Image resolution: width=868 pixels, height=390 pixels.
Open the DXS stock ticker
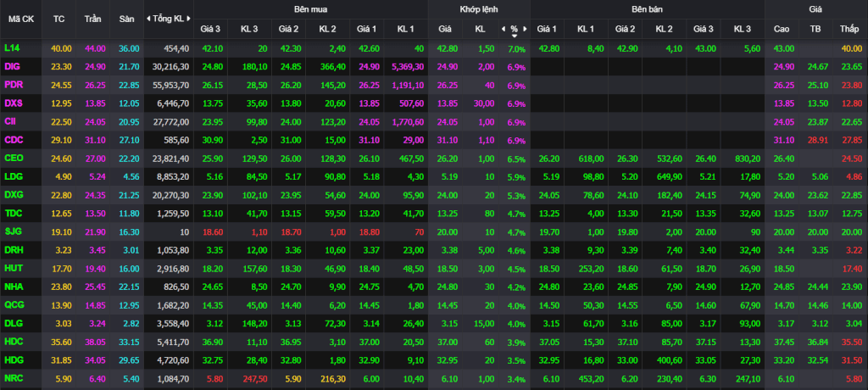point(13,103)
